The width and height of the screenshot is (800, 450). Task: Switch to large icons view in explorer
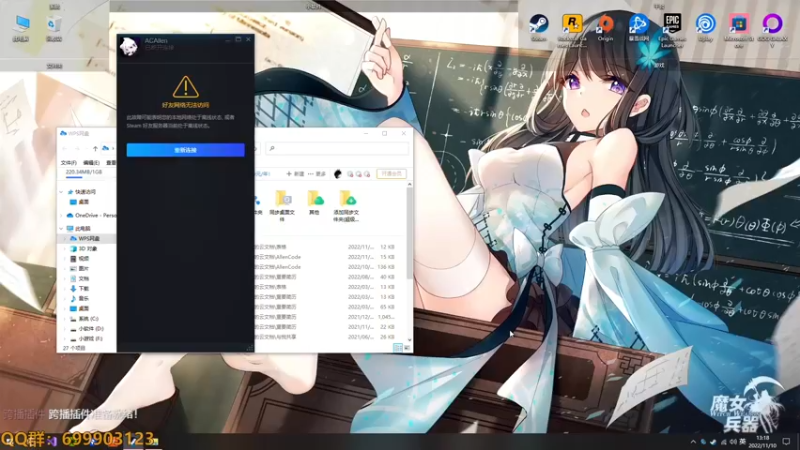tap(407, 347)
